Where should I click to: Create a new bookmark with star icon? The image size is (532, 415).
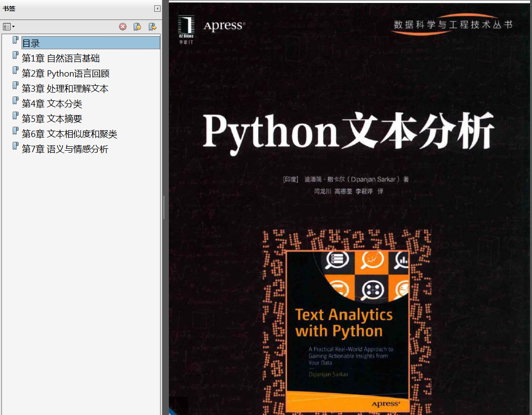[138, 27]
